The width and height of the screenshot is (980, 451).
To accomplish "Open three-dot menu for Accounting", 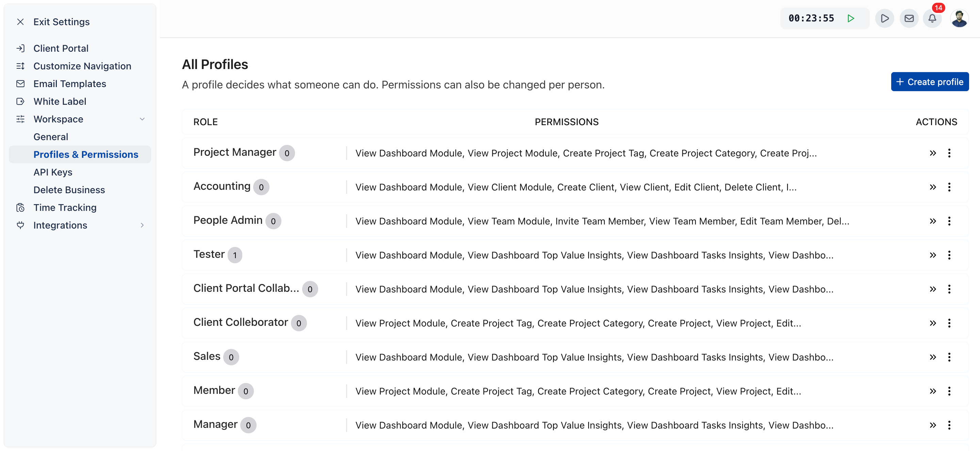I will point(949,187).
